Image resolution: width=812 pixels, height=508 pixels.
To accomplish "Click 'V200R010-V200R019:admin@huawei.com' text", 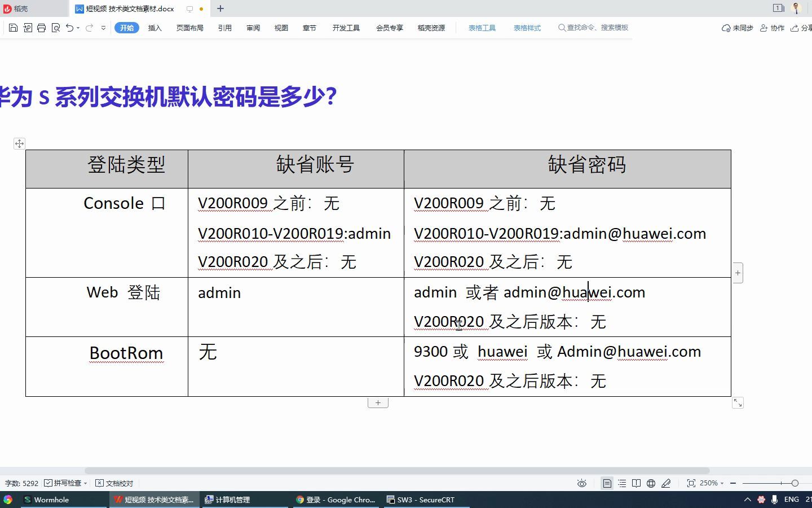I will tap(560, 234).
